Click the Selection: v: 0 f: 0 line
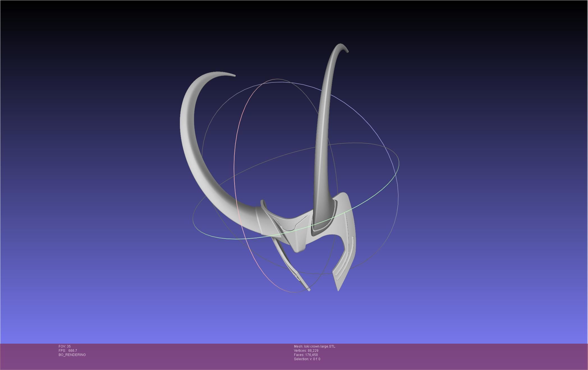 click(307, 359)
